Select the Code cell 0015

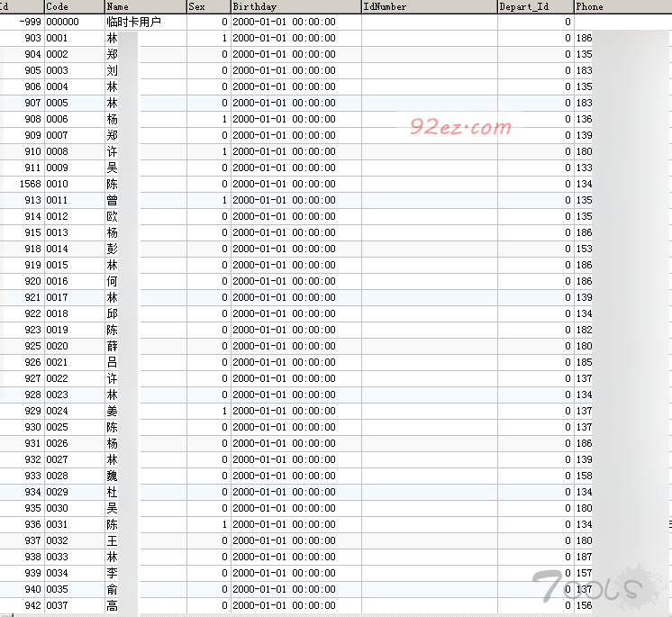(x=75, y=265)
